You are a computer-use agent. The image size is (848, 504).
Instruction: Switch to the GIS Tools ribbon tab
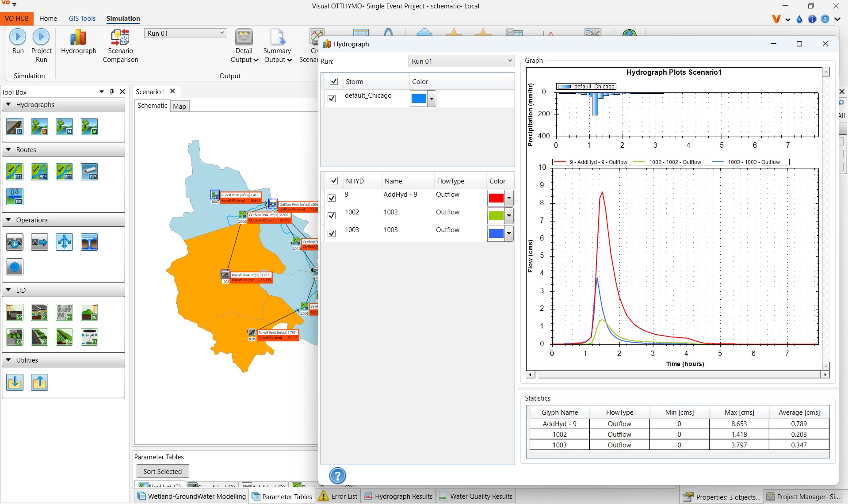82,19
